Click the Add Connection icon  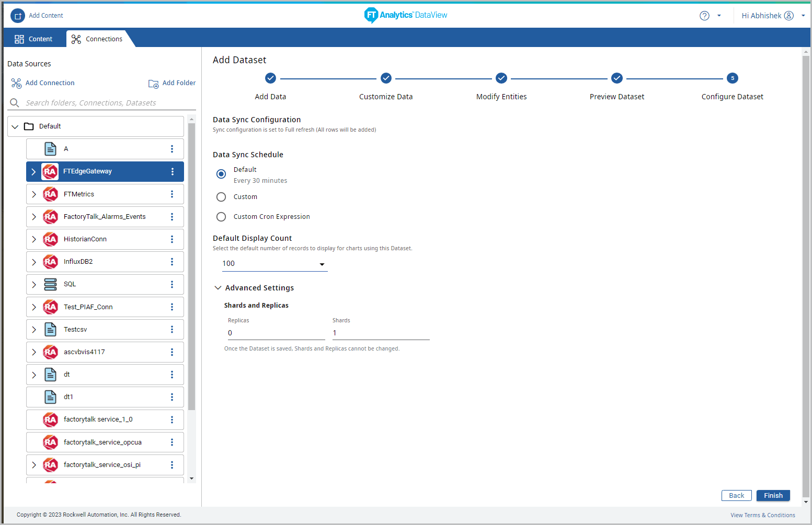point(16,83)
